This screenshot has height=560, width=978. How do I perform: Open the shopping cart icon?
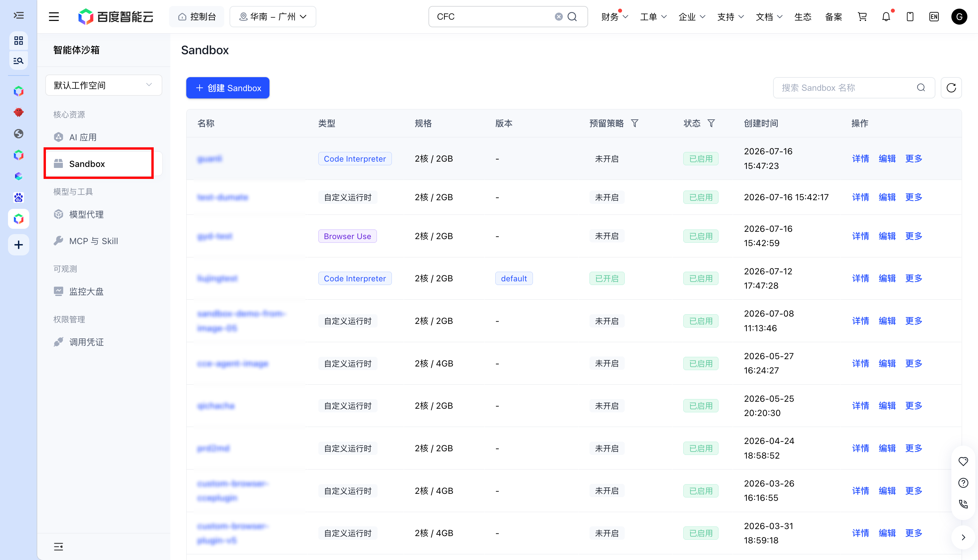click(862, 17)
